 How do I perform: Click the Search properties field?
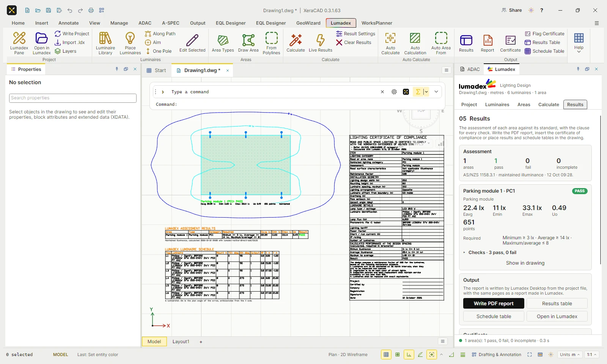point(73,98)
